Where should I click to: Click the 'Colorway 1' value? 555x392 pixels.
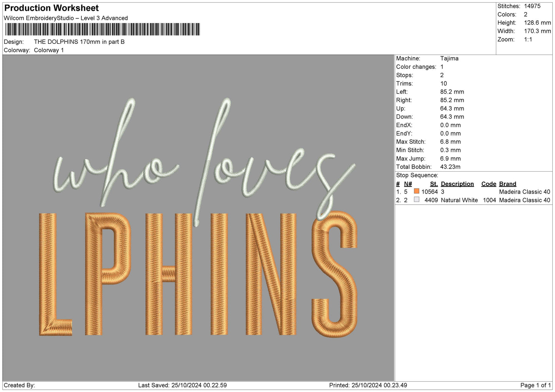pyautogui.click(x=49, y=50)
